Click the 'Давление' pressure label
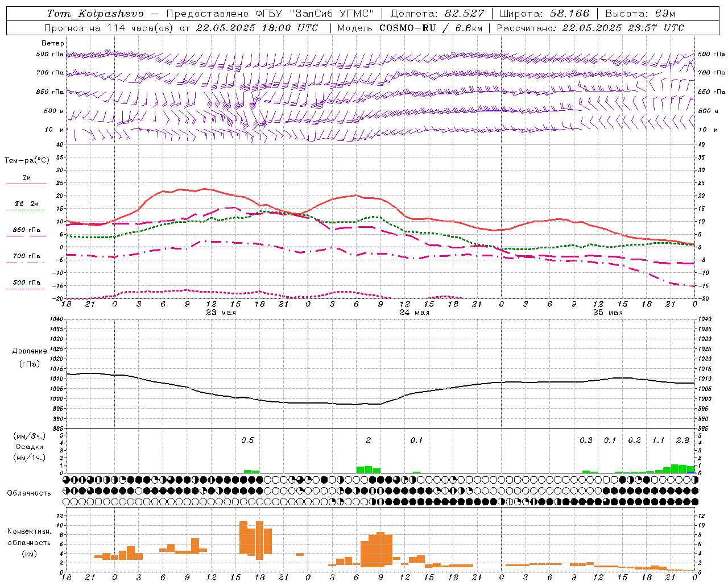Image resolution: width=728 pixels, height=582 pixels. [x=30, y=351]
